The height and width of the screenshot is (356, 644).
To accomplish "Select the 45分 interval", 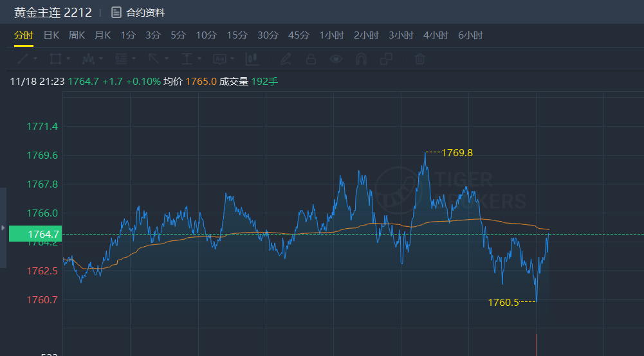I will (299, 35).
